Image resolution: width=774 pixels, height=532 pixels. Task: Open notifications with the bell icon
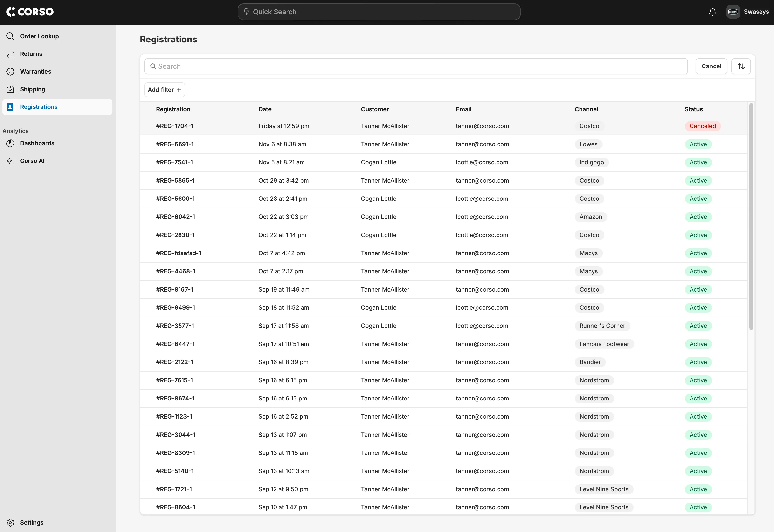[x=712, y=11]
